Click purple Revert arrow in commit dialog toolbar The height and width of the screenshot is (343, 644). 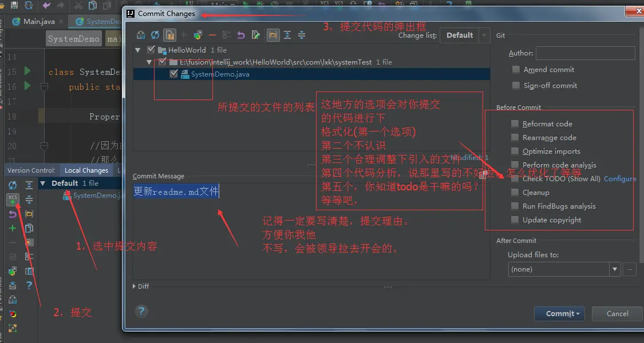pos(241,35)
